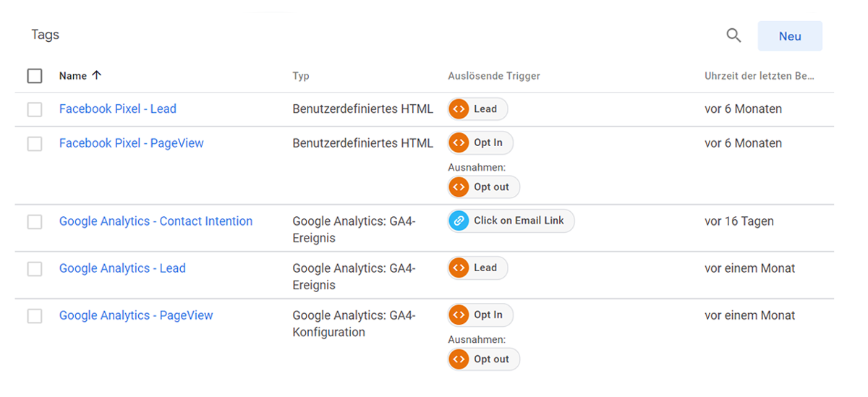Click the Opt In trigger chip for Facebook Pixel - PageView
Screen dimensions: 868x397
(480, 143)
